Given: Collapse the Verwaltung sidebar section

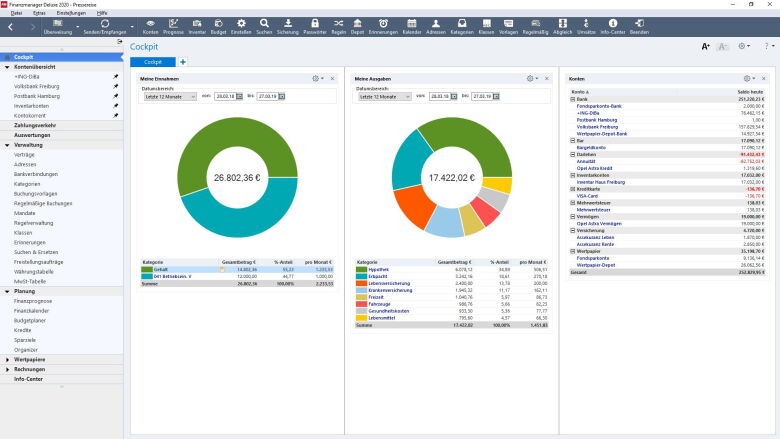Looking at the screenshot, I should [7, 145].
